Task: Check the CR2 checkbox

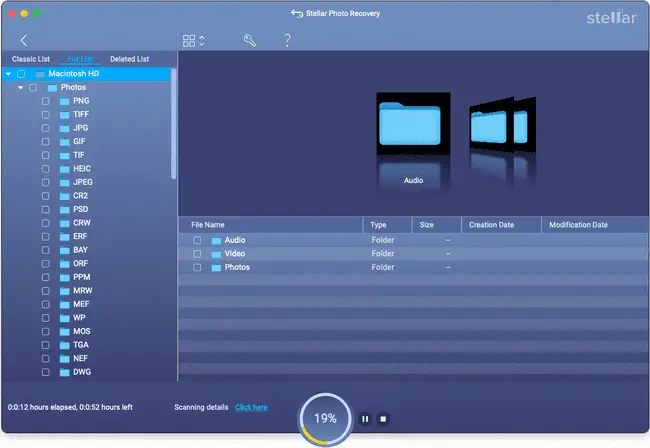Action: (x=46, y=196)
